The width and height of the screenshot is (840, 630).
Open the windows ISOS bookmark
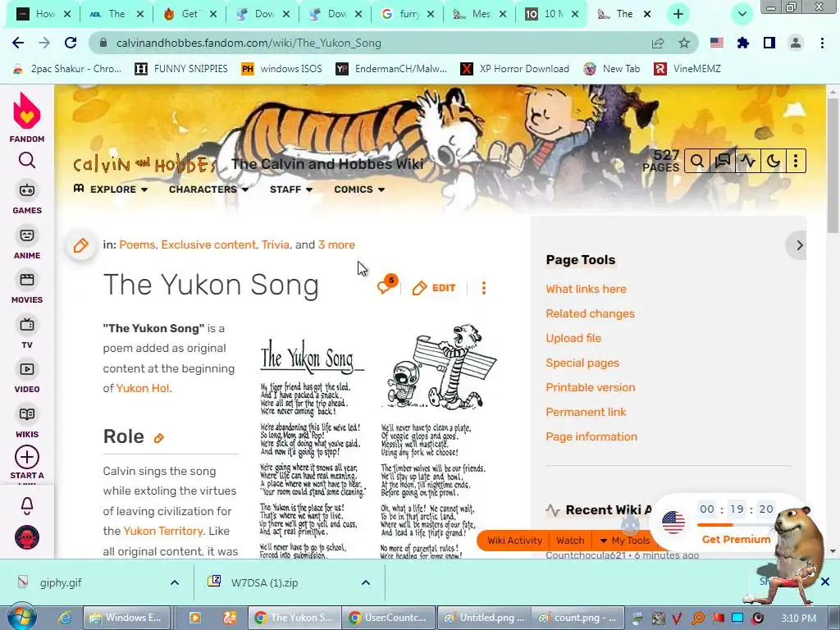tap(282, 69)
